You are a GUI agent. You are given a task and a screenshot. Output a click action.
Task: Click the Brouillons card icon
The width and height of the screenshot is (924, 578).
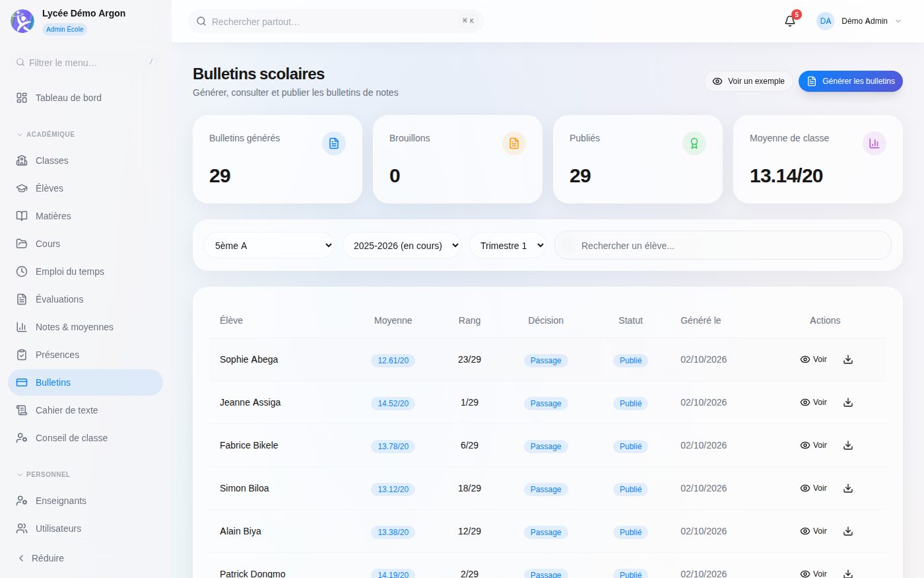click(x=514, y=143)
